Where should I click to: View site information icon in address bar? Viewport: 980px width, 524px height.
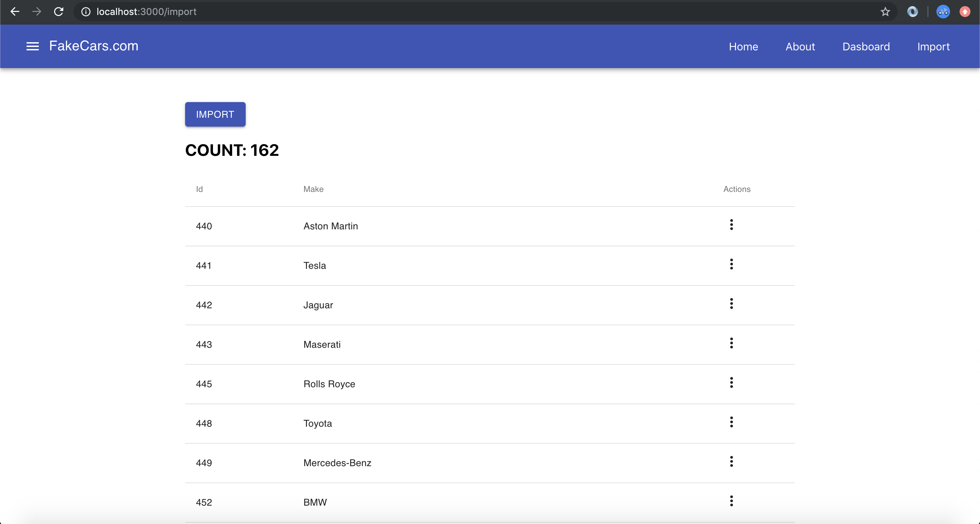[x=86, y=12]
